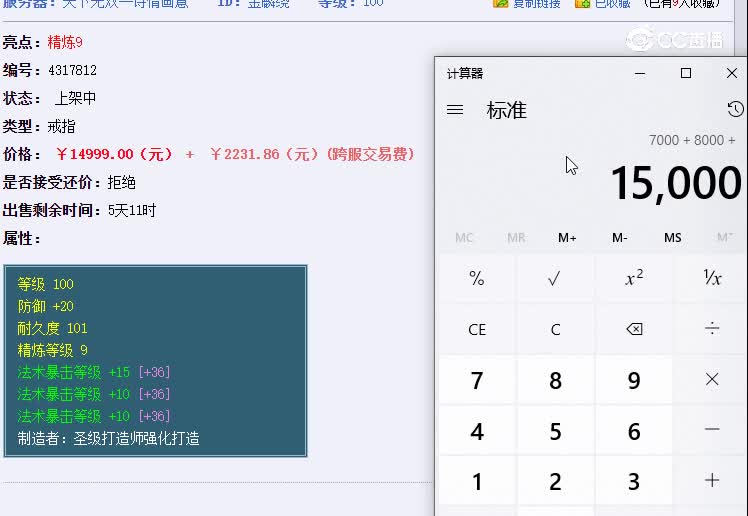Click the 防御 +20 attribute line
The height and width of the screenshot is (516, 748).
pos(45,306)
